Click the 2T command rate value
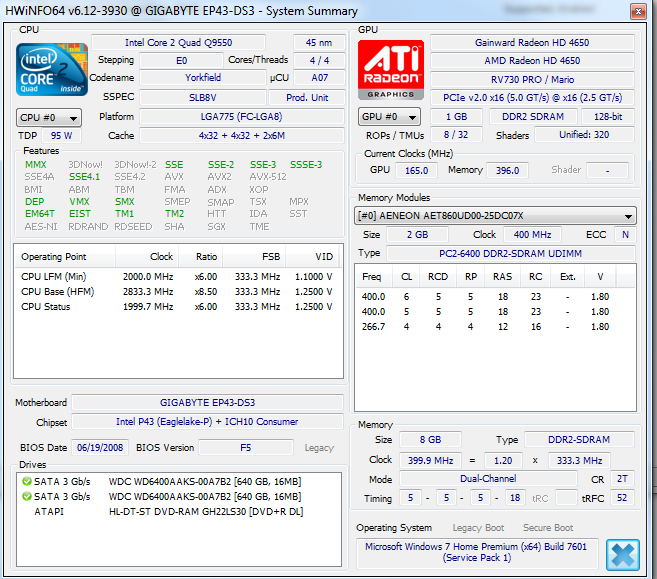Screen dimensions: 657x579 [x=622, y=479]
